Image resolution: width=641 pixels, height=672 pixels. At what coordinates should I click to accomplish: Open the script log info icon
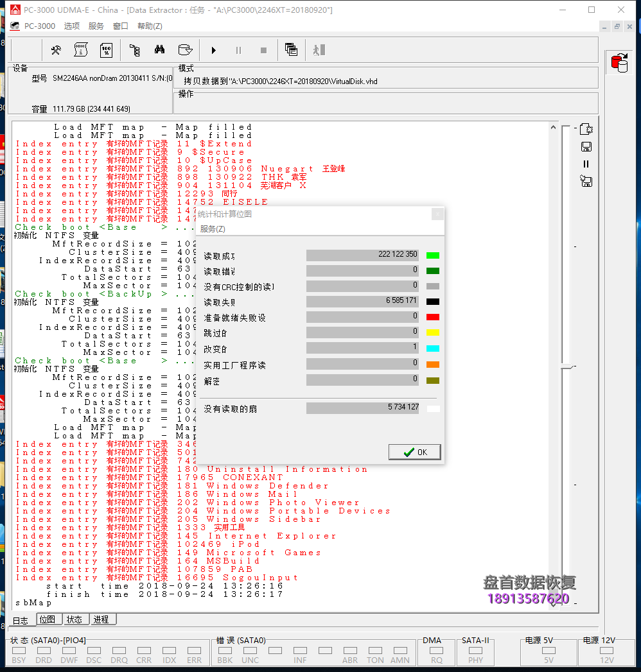[80, 49]
